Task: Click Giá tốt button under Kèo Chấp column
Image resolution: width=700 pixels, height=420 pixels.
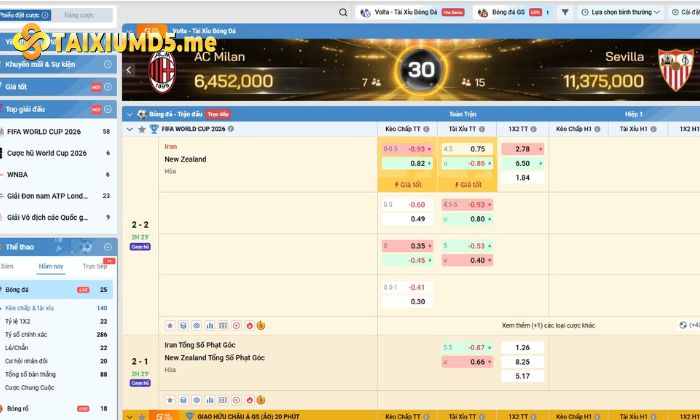Action: tap(408, 184)
